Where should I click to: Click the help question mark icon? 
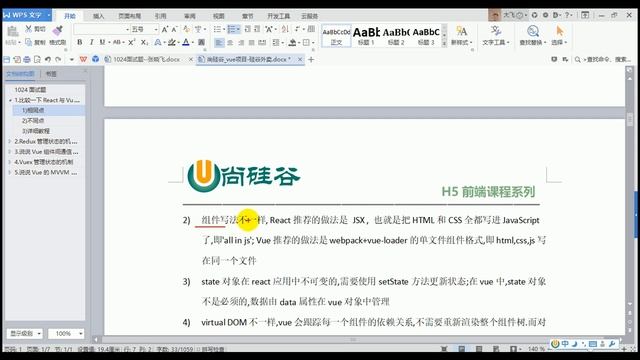coord(567,15)
